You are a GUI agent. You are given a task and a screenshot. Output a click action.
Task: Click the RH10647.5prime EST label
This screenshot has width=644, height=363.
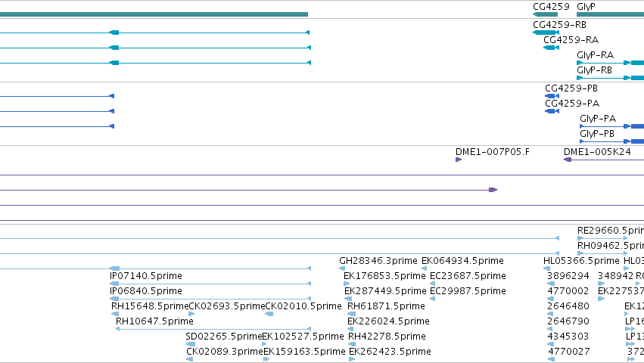click(154, 321)
